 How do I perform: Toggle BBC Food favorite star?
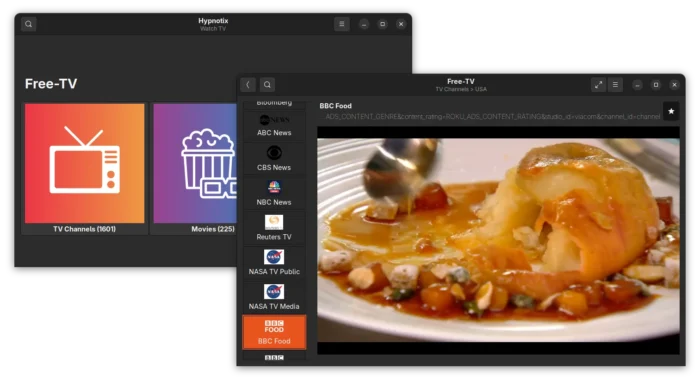click(671, 111)
